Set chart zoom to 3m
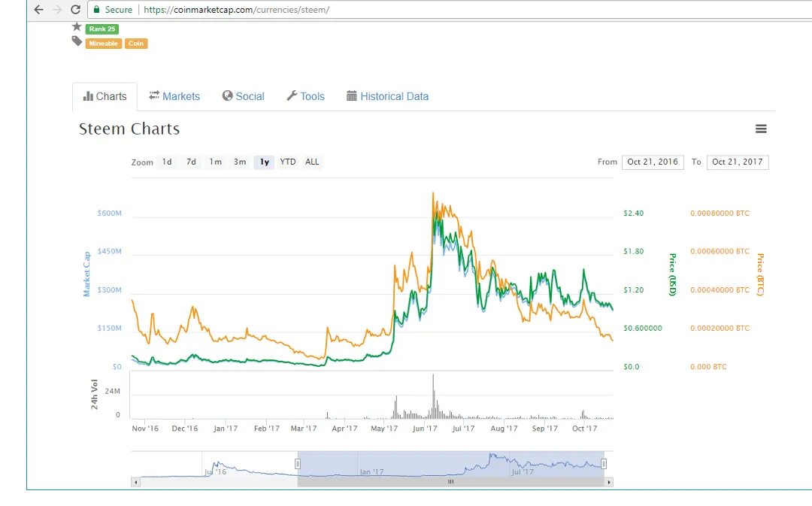 240,162
